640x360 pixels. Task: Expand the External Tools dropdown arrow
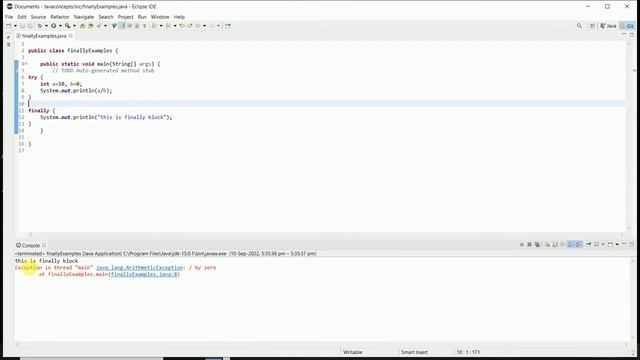coord(74,26)
